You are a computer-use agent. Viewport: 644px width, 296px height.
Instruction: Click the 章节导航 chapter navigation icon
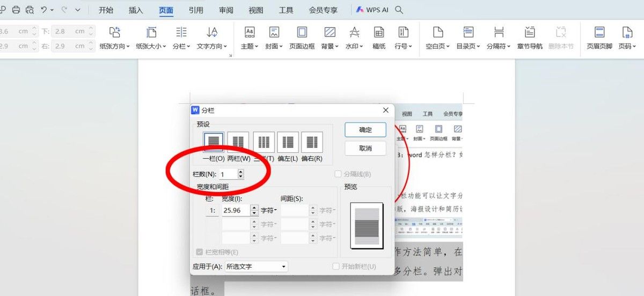click(530, 39)
